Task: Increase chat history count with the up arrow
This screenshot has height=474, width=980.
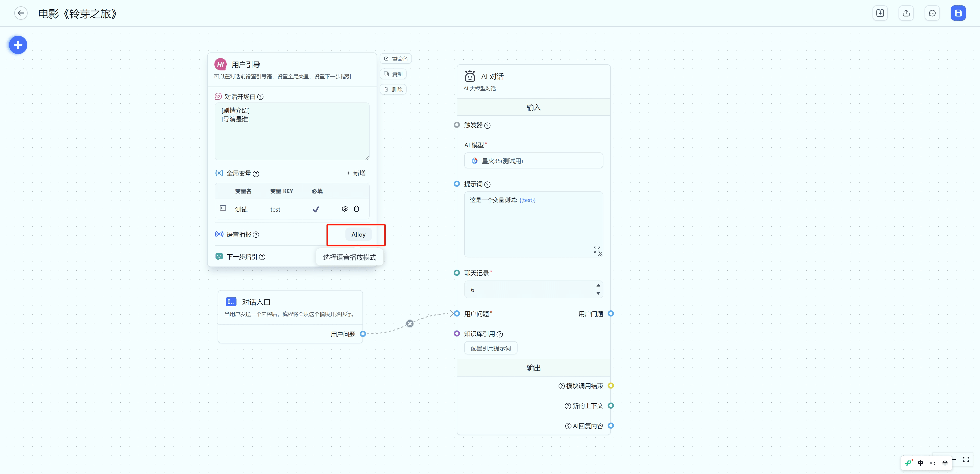Action: (x=598, y=285)
